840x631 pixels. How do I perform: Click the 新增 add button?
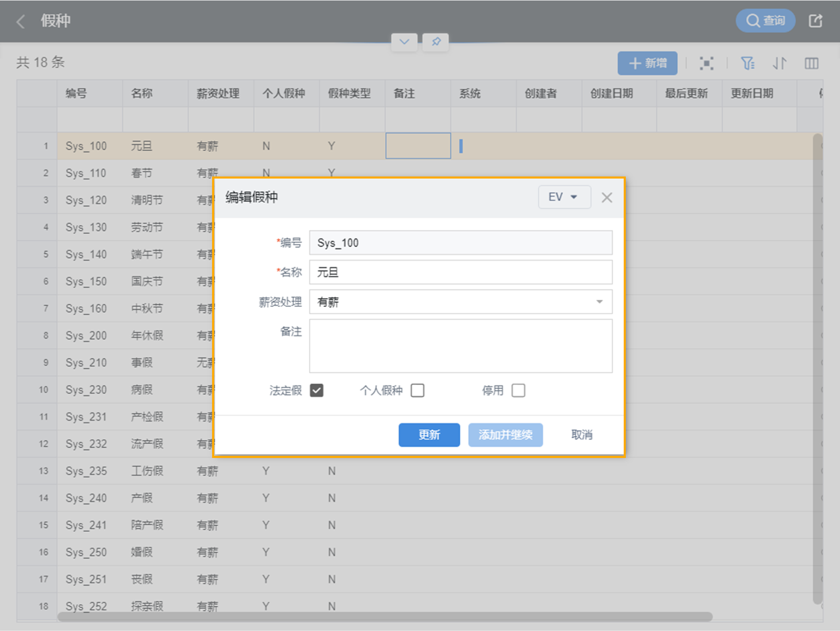pyautogui.click(x=648, y=63)
